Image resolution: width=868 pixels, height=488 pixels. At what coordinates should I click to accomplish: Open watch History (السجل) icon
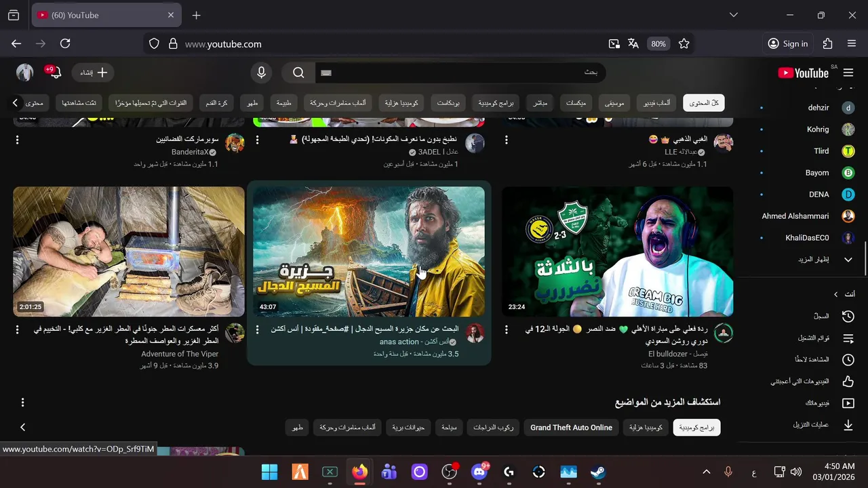[x=848, y=317]
